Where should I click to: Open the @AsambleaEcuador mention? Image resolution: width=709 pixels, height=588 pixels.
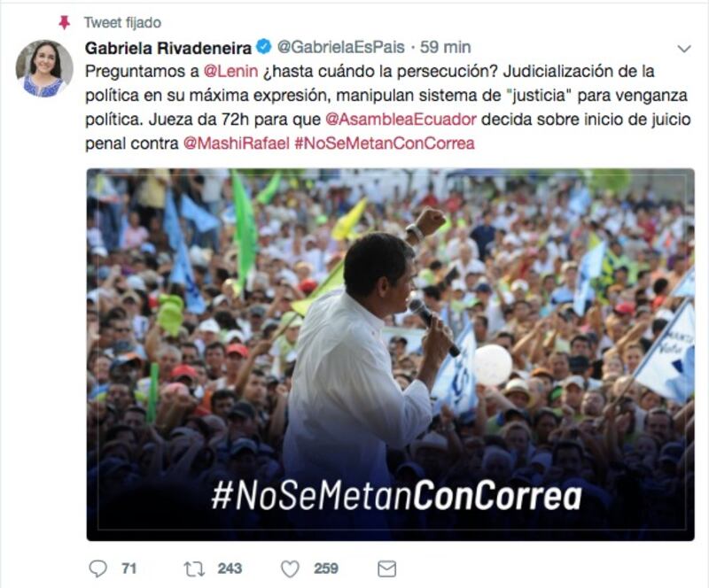(x=401, y=120)
